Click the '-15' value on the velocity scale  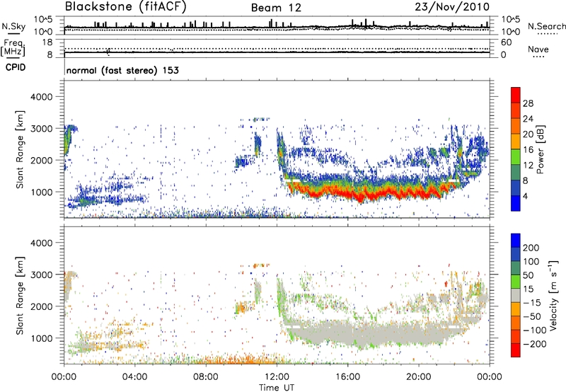(x=532, y=302)
